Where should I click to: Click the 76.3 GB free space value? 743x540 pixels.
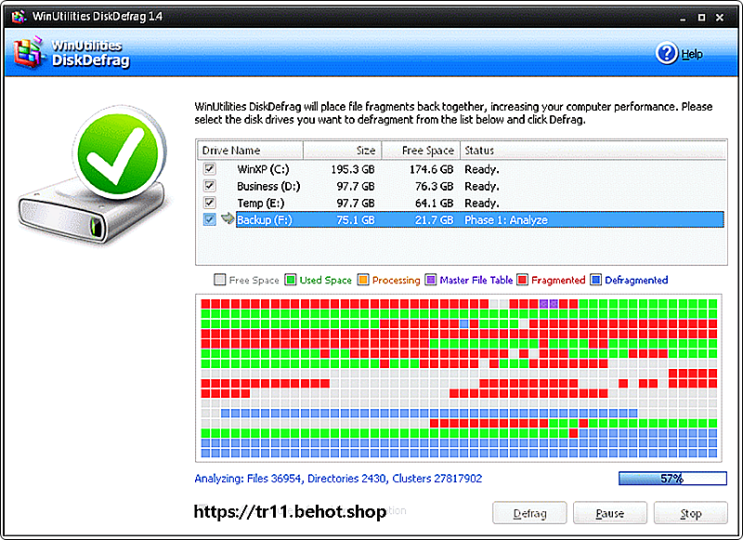434,186
